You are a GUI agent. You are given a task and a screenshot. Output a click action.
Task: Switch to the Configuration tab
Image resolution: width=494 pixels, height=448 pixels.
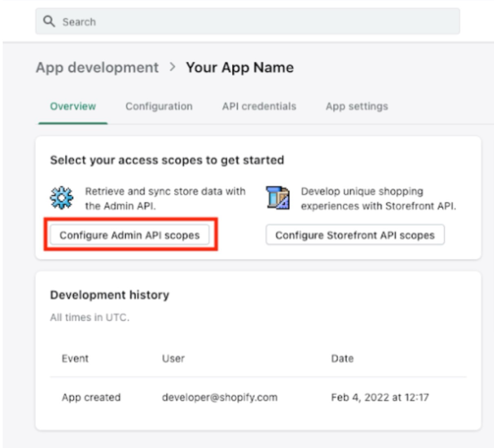point(159,106)
